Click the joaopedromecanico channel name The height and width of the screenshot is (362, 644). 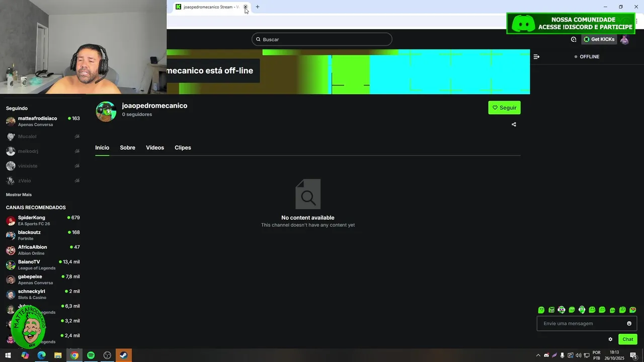coord(154,106)
